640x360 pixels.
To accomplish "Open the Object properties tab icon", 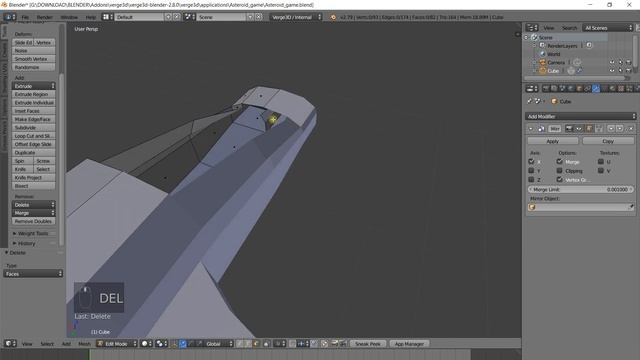I will pos(579,88).
